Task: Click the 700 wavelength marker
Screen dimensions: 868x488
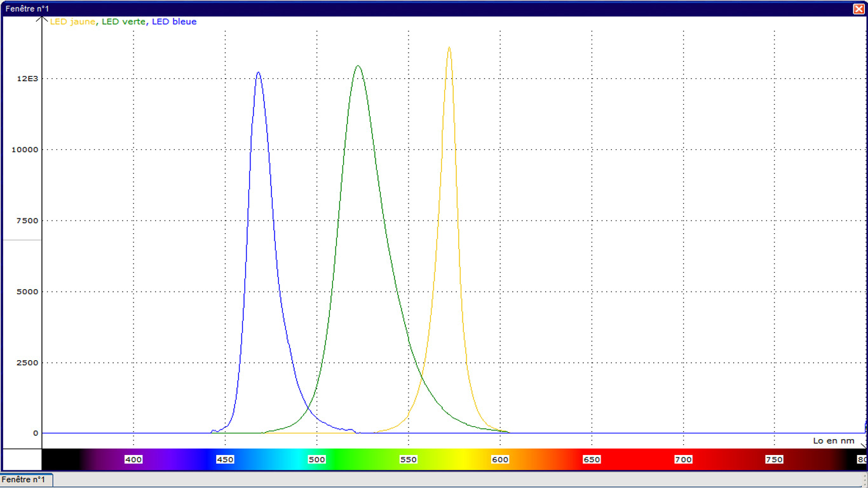Action: 683,459
